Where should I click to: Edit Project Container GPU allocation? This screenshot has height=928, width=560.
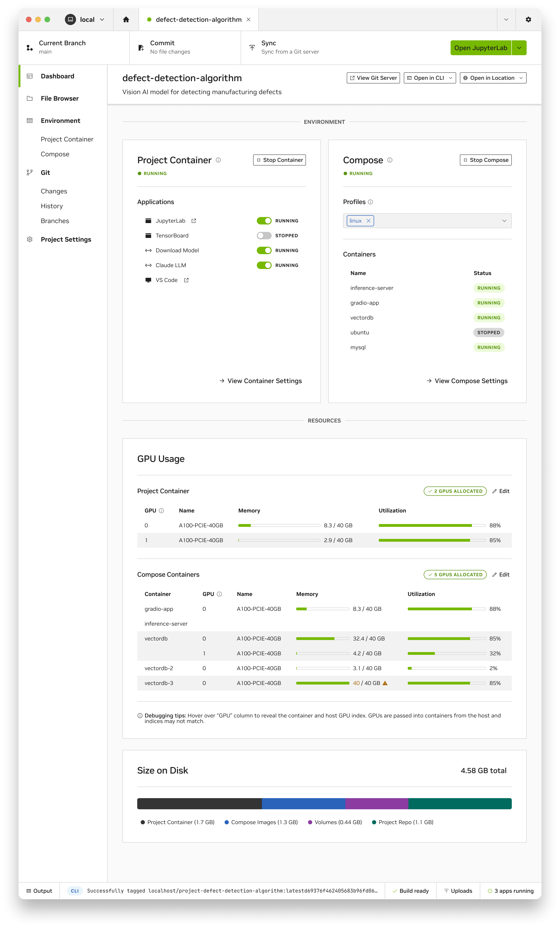[x=501, y=491]
